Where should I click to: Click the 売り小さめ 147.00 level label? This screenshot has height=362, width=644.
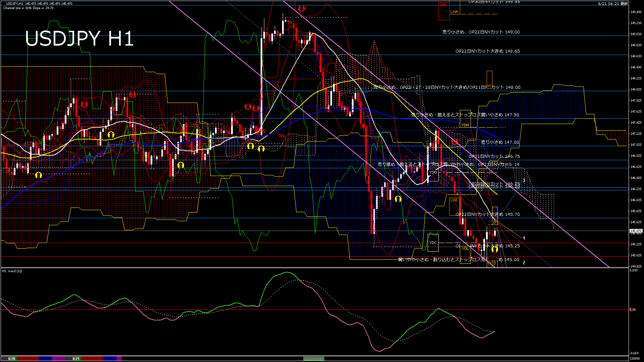coord(500,142)
